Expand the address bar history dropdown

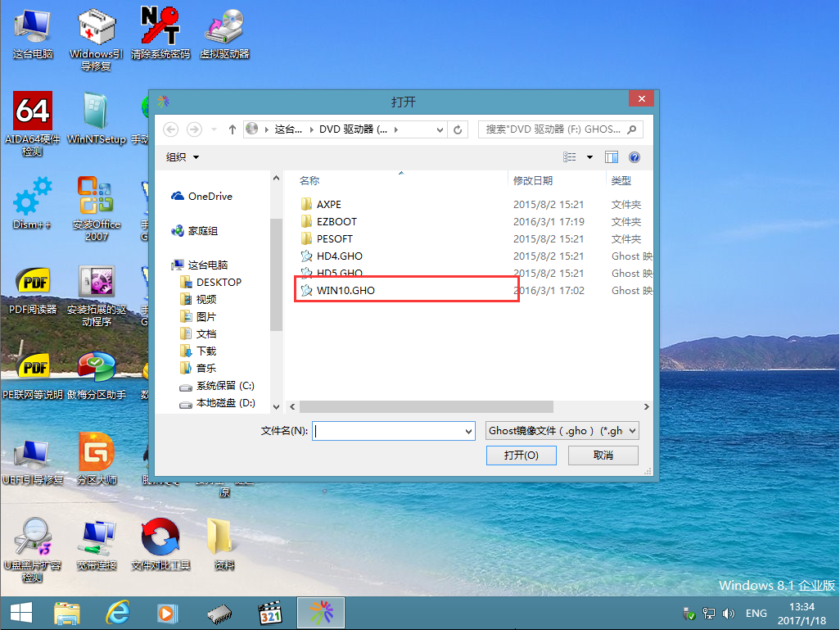(440, 129)
